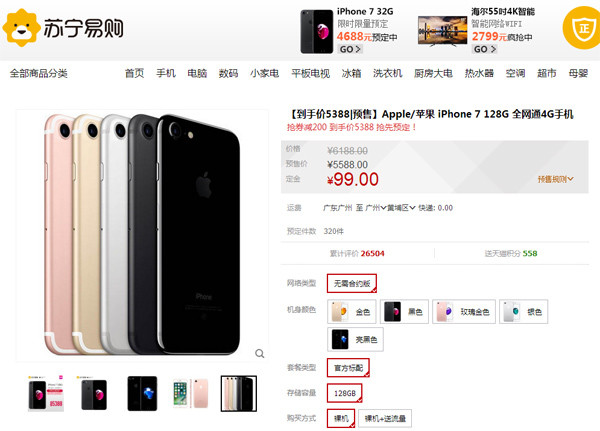Click GO under iPhone 7 32G promo

[350, 49]
